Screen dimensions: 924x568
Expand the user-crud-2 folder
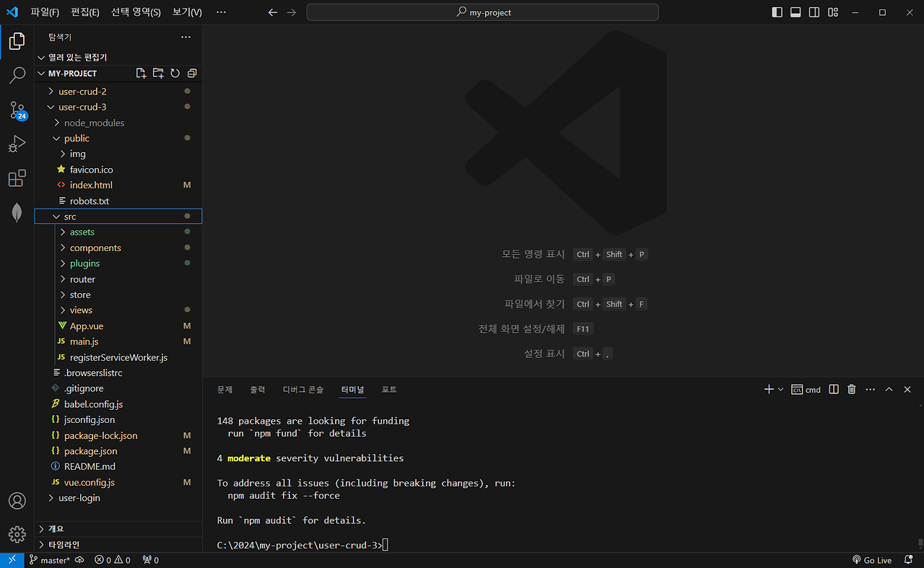tap(118, 91)
